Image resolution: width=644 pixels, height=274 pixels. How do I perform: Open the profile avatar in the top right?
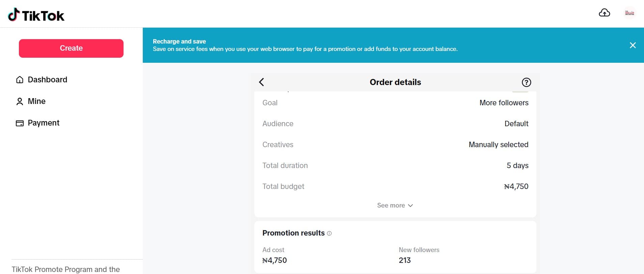pyautogui.click(x=629, y=13)
